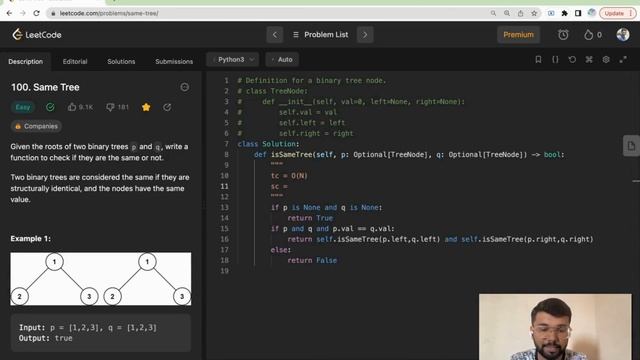The width and height of the screenshot is (640, 360).
Task: View the streak flame counter
Action: click(593, 35)
